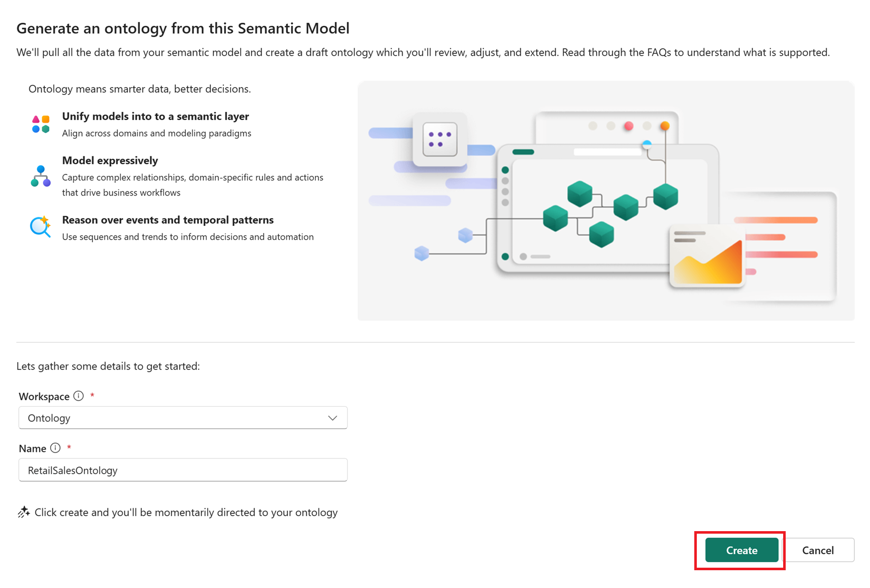This screenshot has width=870, height=588.
Task: Click the sparkle wand icon near create hint
Action: point(23,512)
